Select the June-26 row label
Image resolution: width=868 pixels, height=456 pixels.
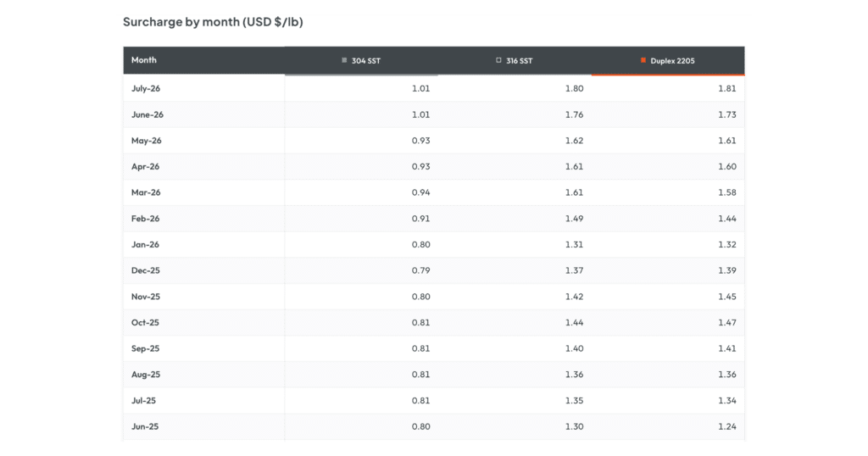point(147,114)
